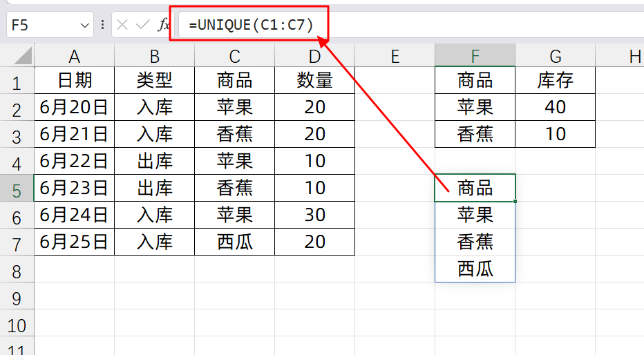Click cell G2 with value 40
This screenshot has width=644, height=355.
(x=555, y=107)
